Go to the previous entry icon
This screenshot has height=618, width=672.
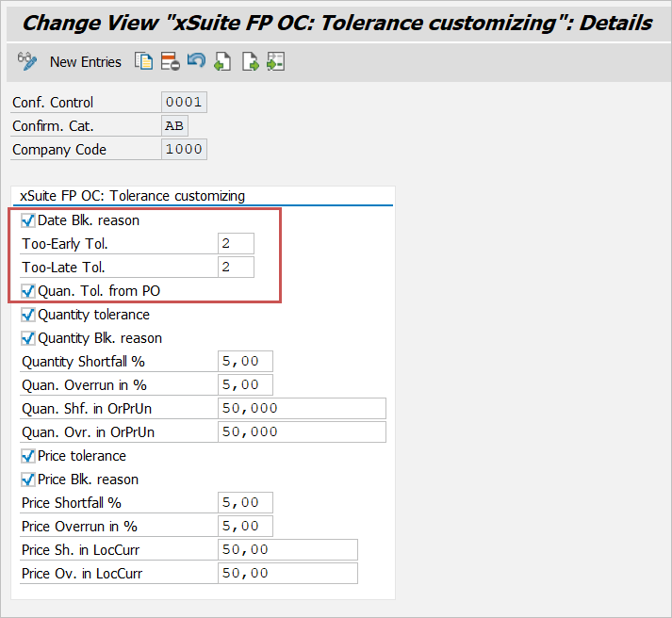click(222, 62)
